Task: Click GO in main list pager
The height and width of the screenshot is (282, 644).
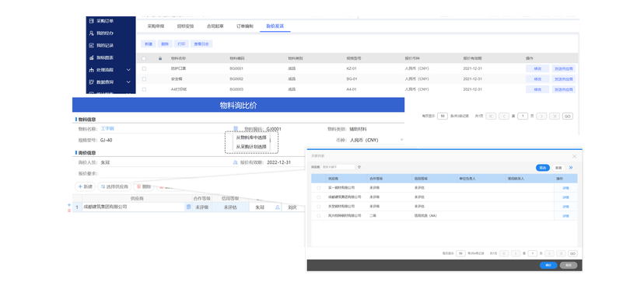Action: [x=568, y=117]
